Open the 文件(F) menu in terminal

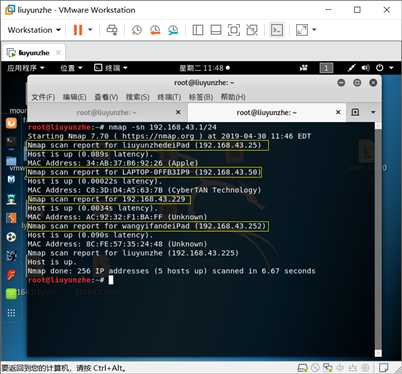click(43, 97)
